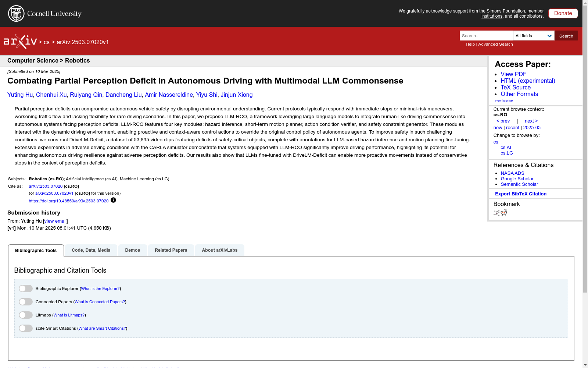Image resolution: width=588 pixels, height=368 pixels.
Task: Open 2025-03 listing link
Action: (x=532, y=128)
